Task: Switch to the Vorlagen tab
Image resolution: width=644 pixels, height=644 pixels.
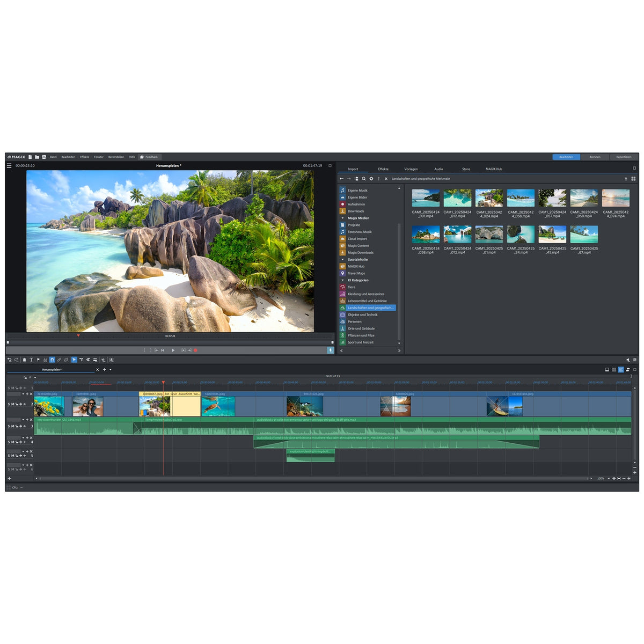Action: 411,169
